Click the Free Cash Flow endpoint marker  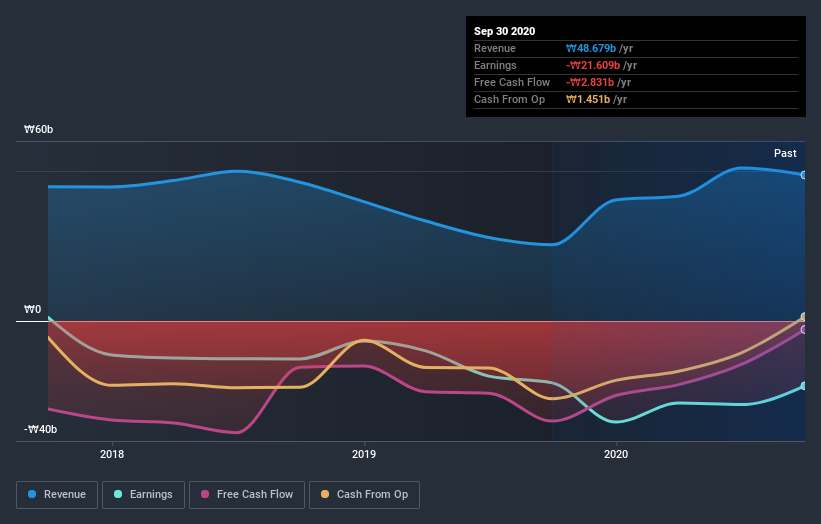[804, 330]
